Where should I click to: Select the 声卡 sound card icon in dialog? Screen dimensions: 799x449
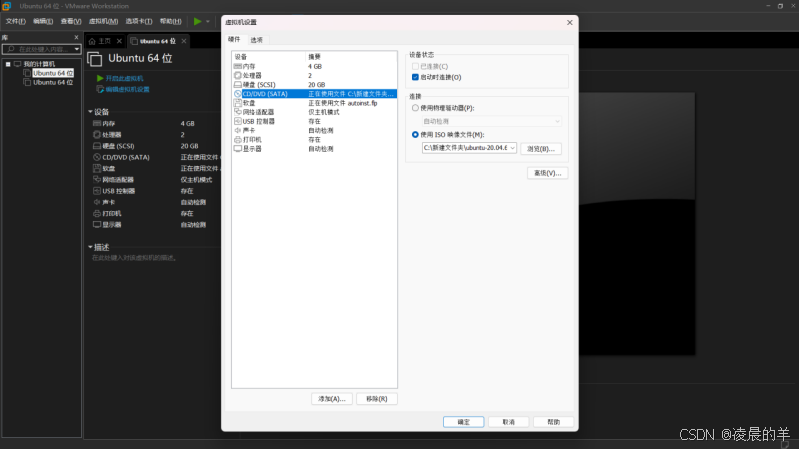coord(237,130)
